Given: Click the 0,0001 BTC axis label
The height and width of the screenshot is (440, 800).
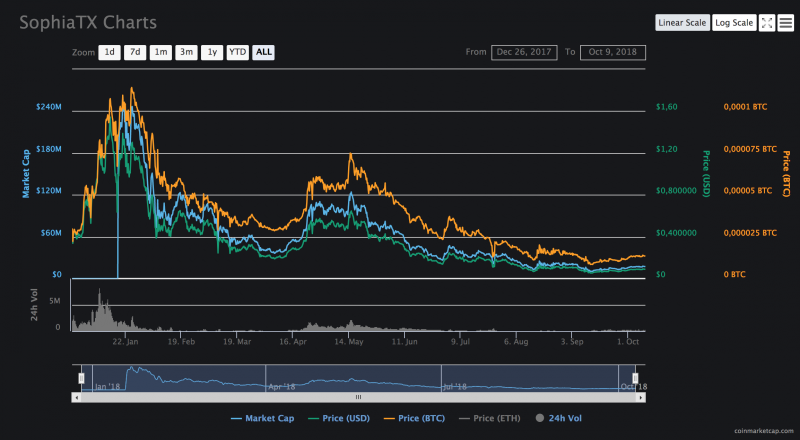Looking at the screenshot, I should (745, 107).
